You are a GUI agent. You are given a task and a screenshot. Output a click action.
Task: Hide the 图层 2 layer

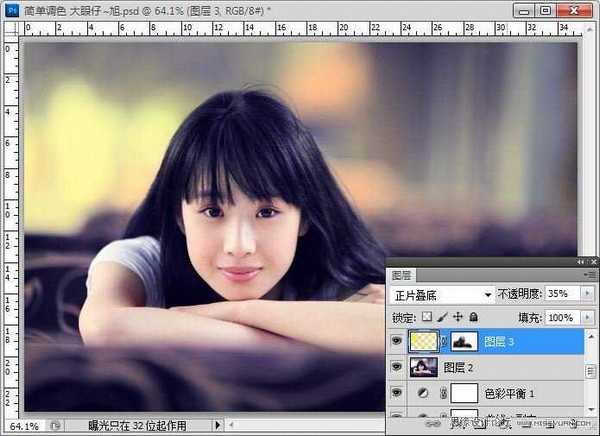point(397,368)
